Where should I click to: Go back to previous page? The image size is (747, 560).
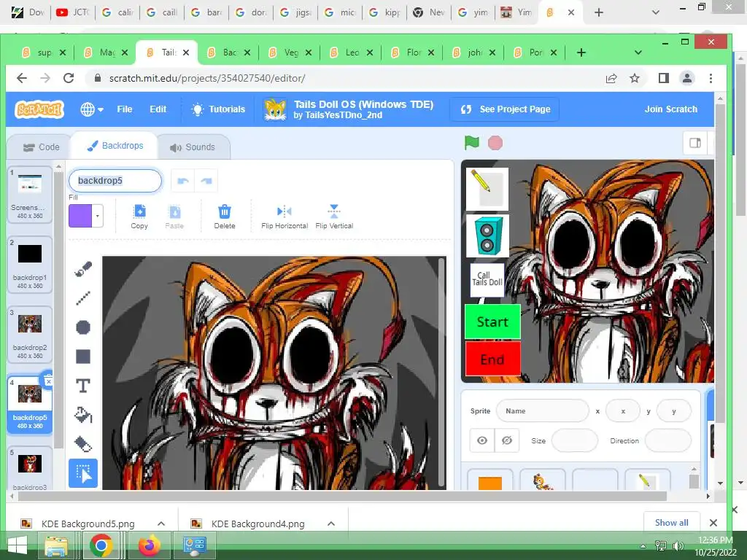22,78
